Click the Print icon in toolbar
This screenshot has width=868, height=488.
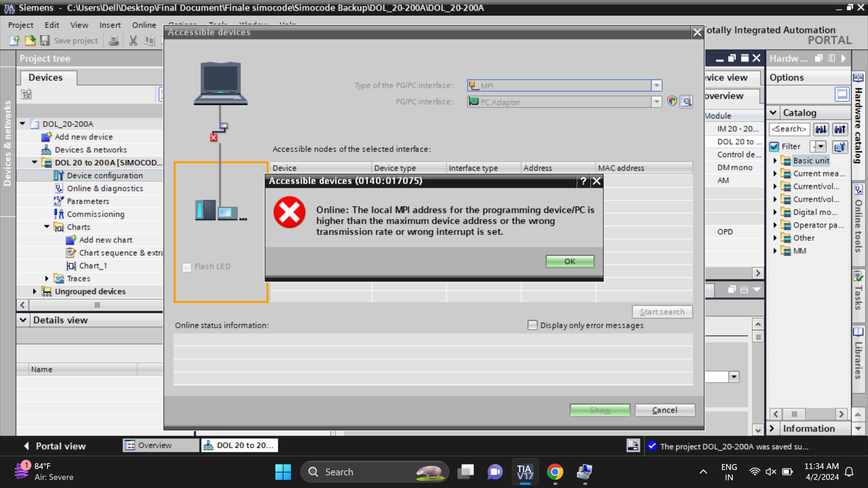(114, 41)
